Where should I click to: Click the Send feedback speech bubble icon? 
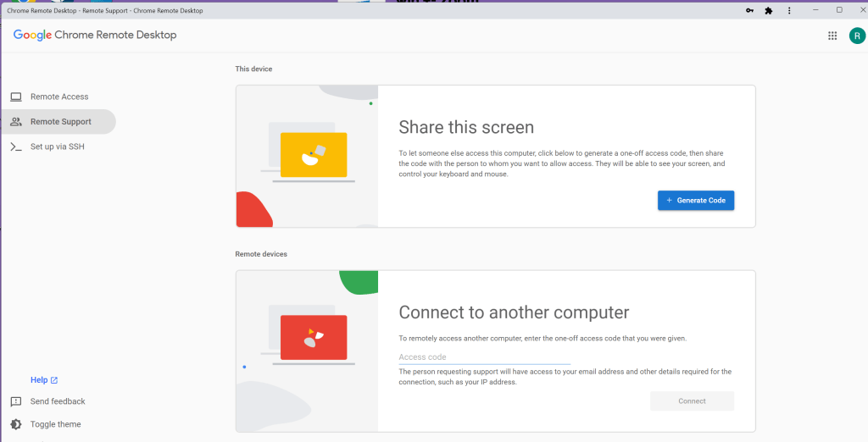pos(16,401)
